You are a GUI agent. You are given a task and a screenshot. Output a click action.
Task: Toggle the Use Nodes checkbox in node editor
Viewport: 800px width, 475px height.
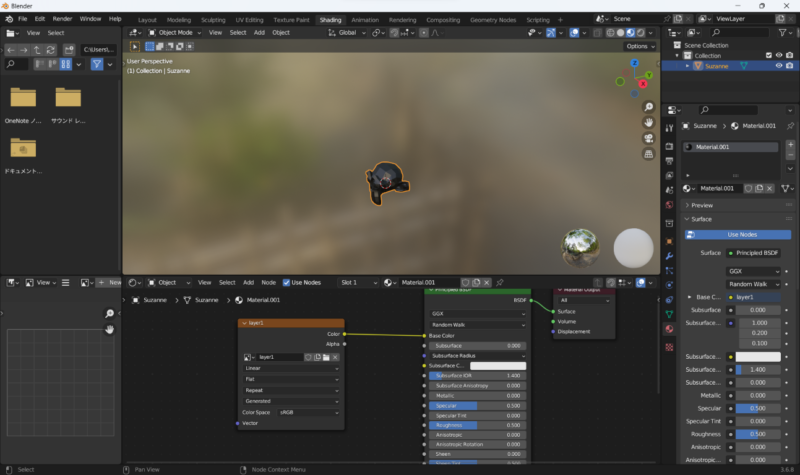[286, 282]
